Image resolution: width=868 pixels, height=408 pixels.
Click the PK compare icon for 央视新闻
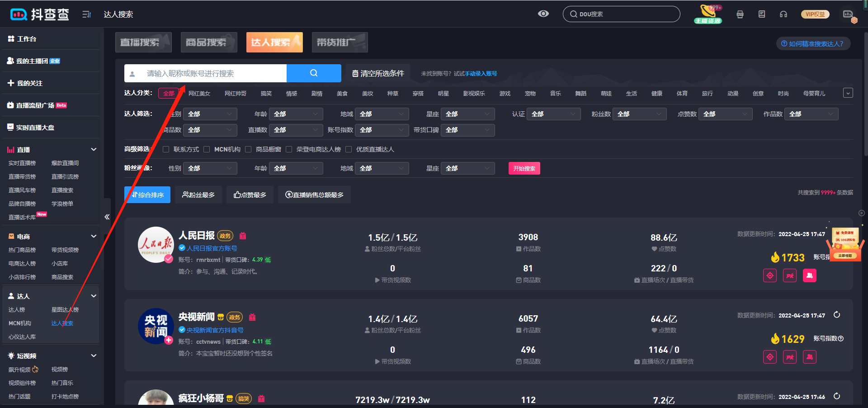pos(790,357)
